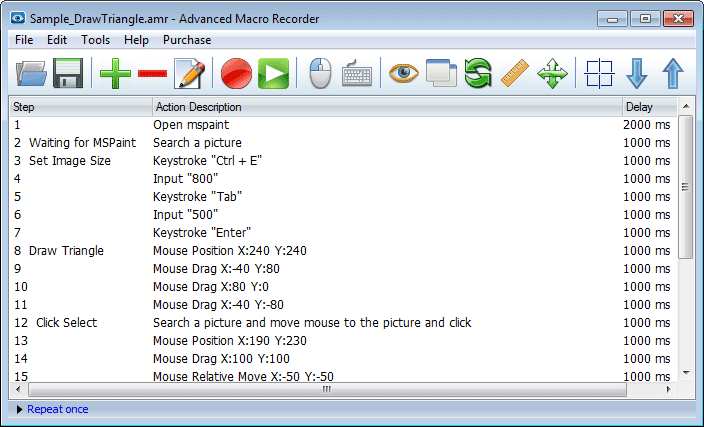Minimize the Advanced Macro Recorder window
This screenshot has height=427, width=704.
point(612,19)
